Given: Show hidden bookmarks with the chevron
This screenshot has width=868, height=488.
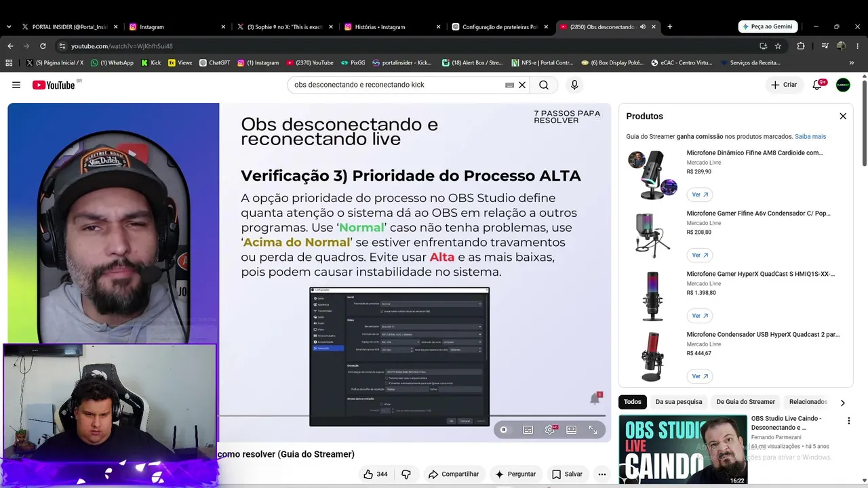Looking at the screenshot, I should coord(852,63).
